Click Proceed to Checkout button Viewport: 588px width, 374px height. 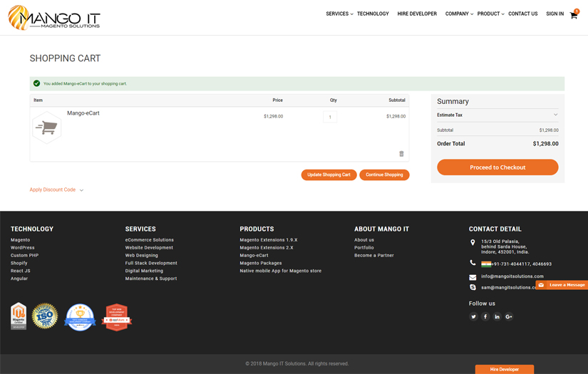click(497, 167)
